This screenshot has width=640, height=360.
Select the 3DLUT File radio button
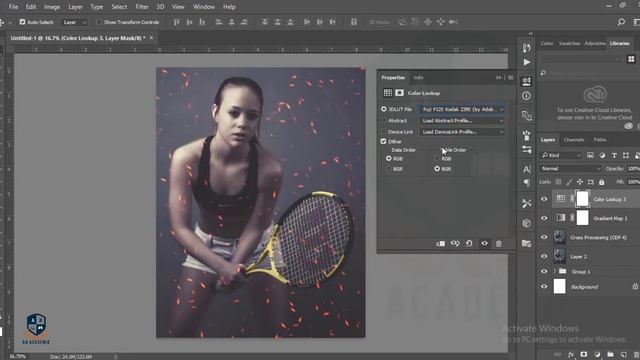(384, 109)
